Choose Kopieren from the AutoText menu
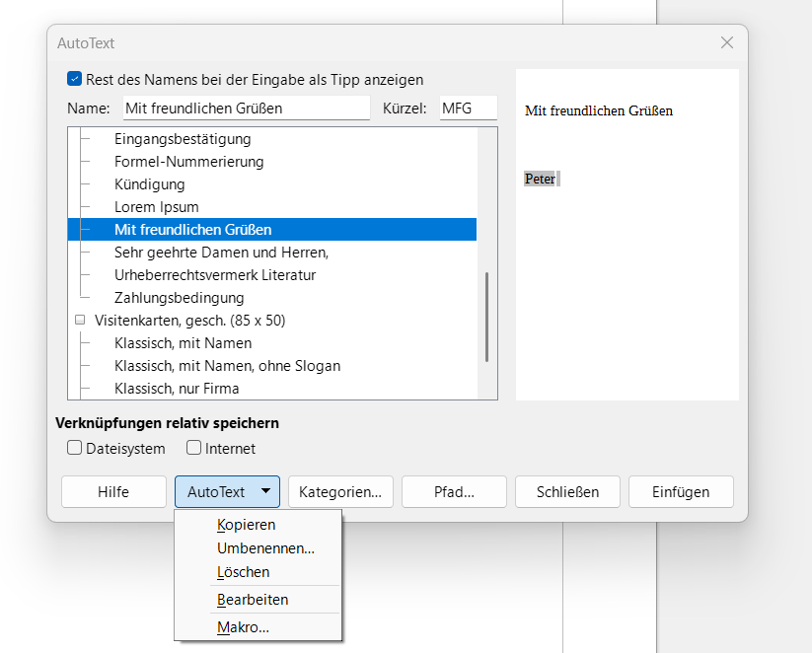Image resolution: width=812 pixels, height=653 pixels. [x=247, y=526]
